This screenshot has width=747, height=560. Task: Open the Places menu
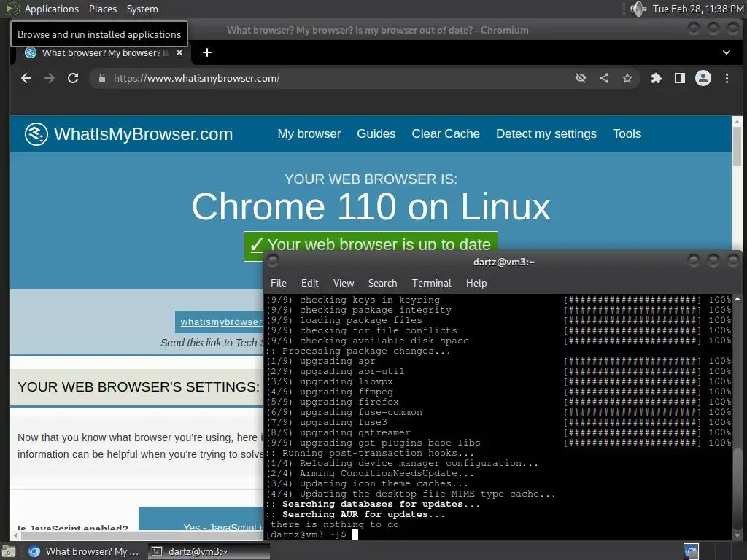point(102,9)
